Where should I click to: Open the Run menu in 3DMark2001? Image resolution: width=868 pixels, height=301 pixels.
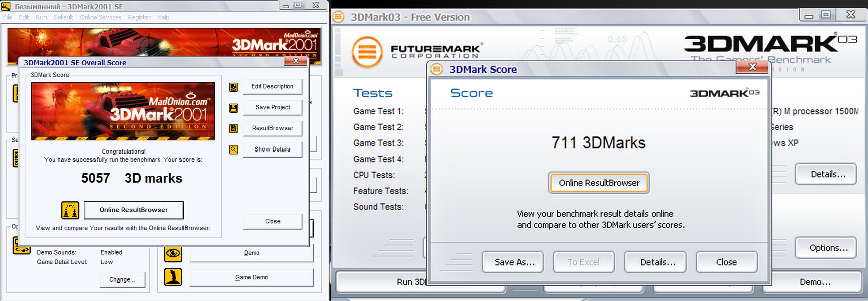41,17
